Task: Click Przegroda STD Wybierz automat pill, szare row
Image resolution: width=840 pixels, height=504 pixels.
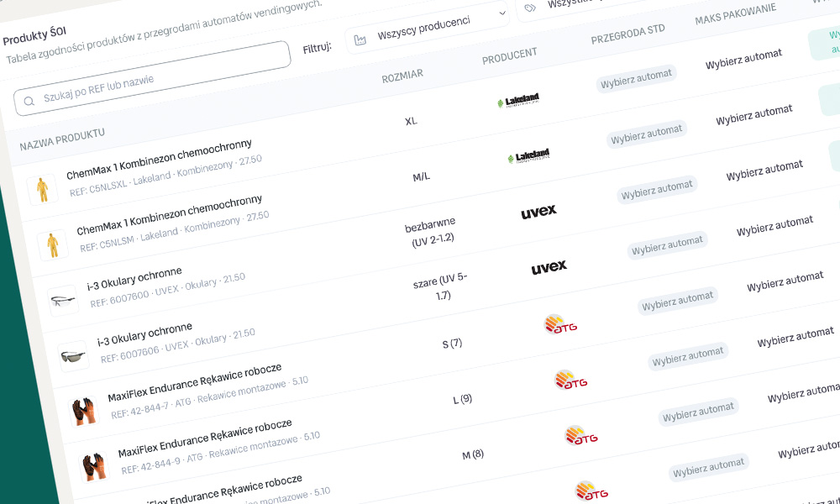Action: point(667,245)
